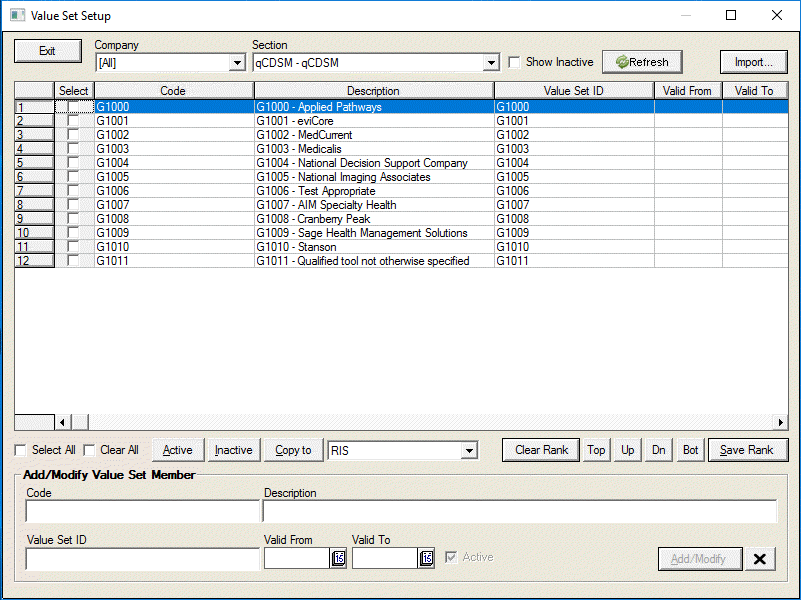The image size is (801, 600).
Task: Expand the Company dropdown
Action: [x=237, y=63]
